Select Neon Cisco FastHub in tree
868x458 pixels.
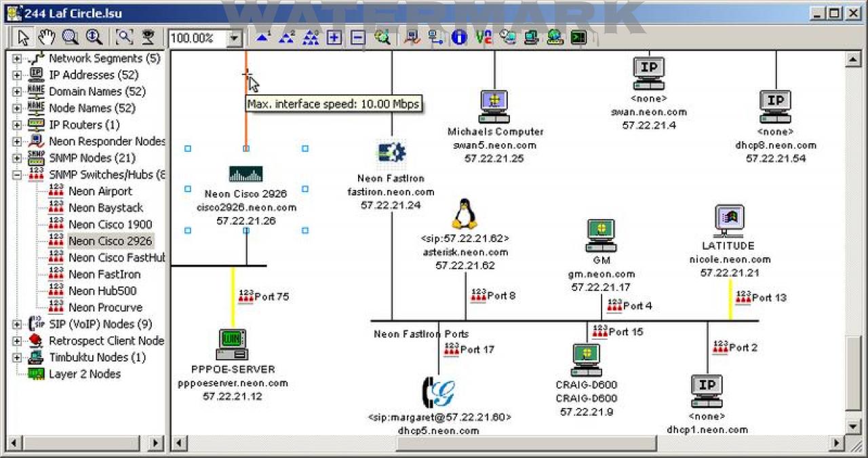(117, 258)
